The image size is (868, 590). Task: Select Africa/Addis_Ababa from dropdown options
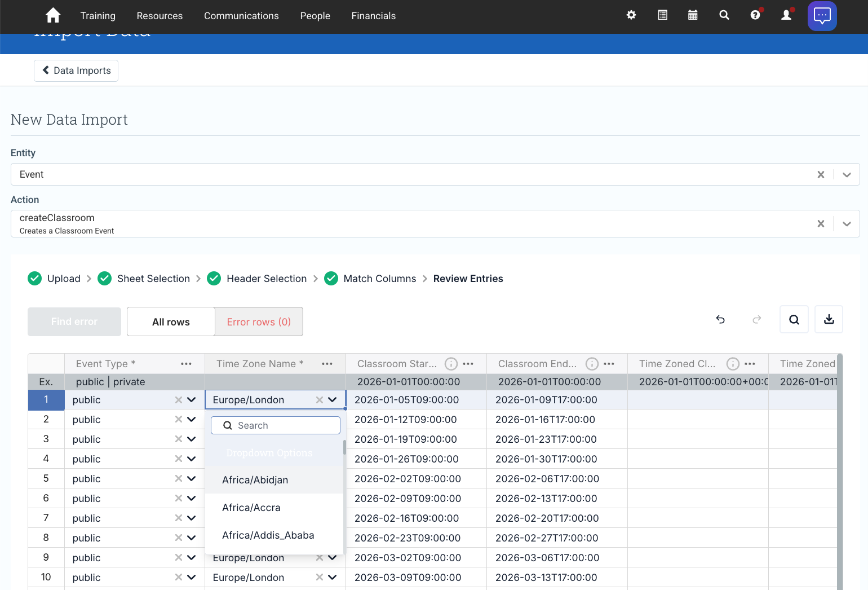coord(274,535)
